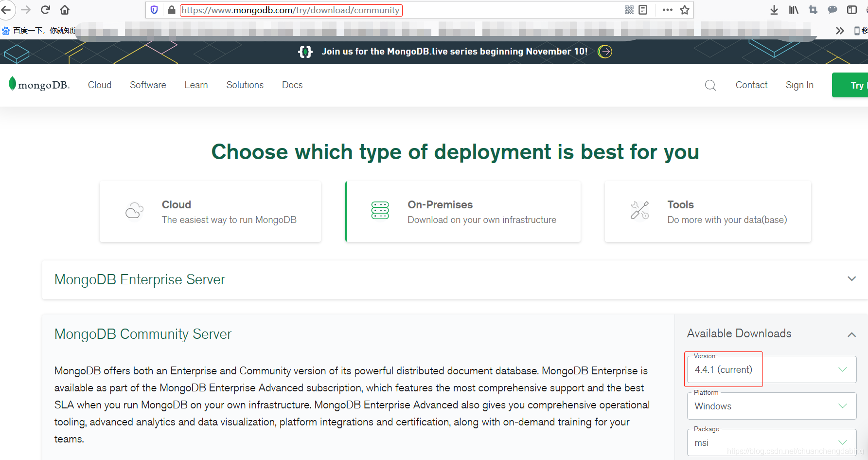Select the Tools deployment card title
Image resolution: width=868 pixels, height=460 pixels.
[x=680, y=204]
